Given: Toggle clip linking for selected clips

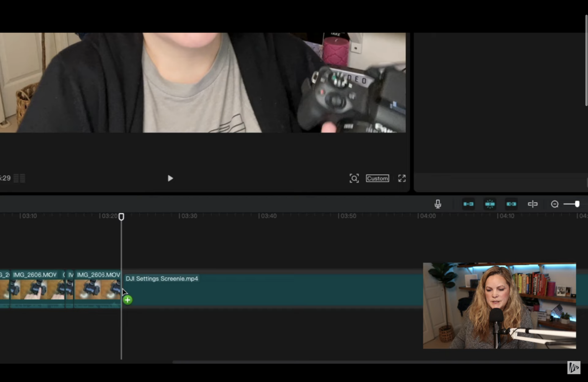Looking at the screenshot, I should pyautogui.click(x=511, y=204).
